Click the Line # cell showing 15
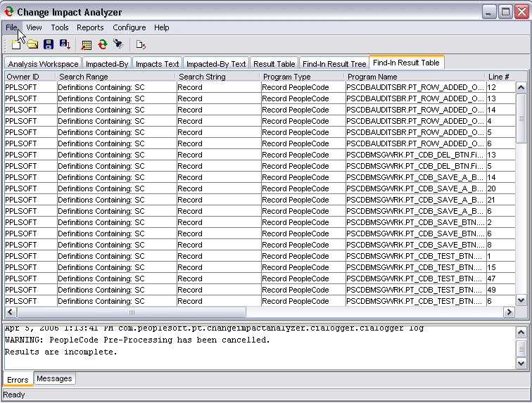This screenshot has width=532, height=403. [x=500, y=267]
